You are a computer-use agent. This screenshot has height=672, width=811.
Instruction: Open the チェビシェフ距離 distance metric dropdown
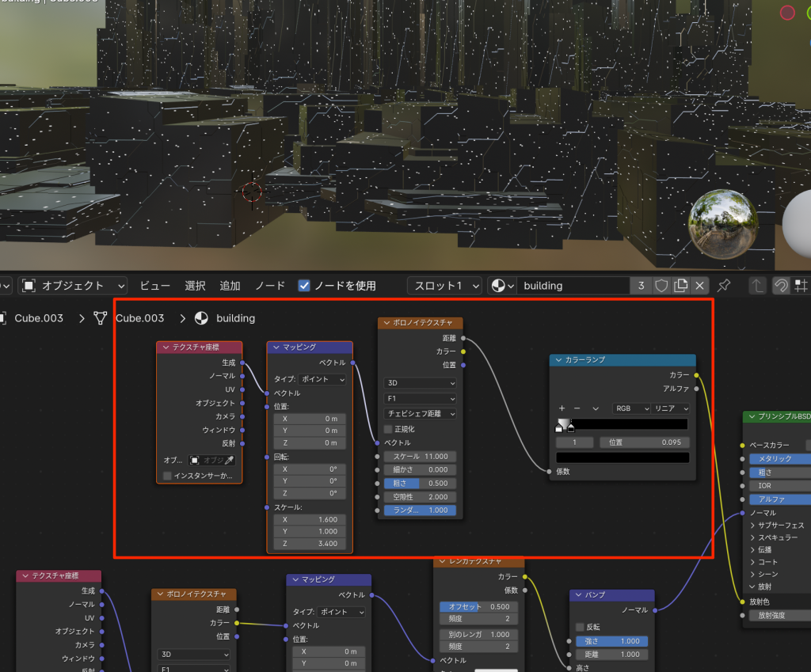click(421, 414)
